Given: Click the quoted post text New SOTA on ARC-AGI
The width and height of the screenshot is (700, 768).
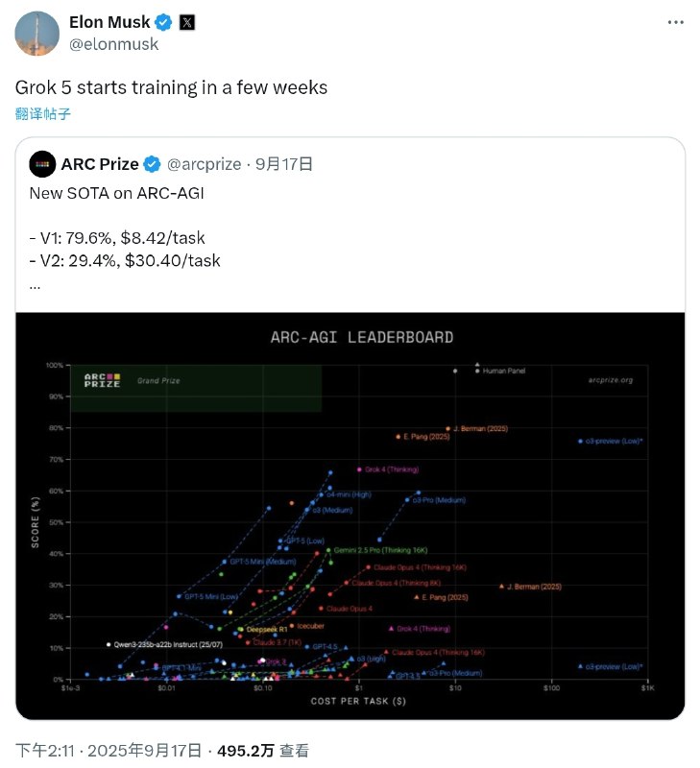Looking at the screenshot, I should point(116,193).
